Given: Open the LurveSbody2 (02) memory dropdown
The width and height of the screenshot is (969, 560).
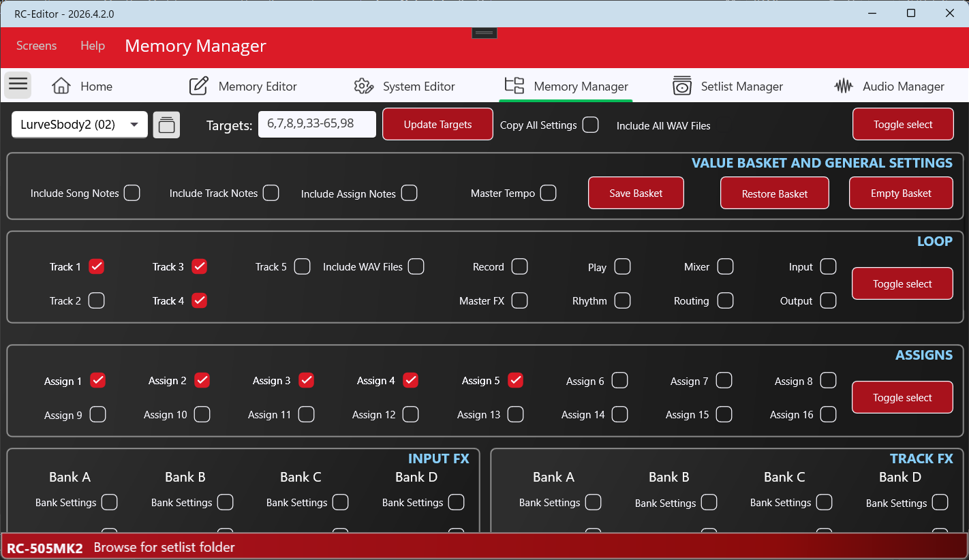Looking at the screenshot, I should tap(80, 125).
